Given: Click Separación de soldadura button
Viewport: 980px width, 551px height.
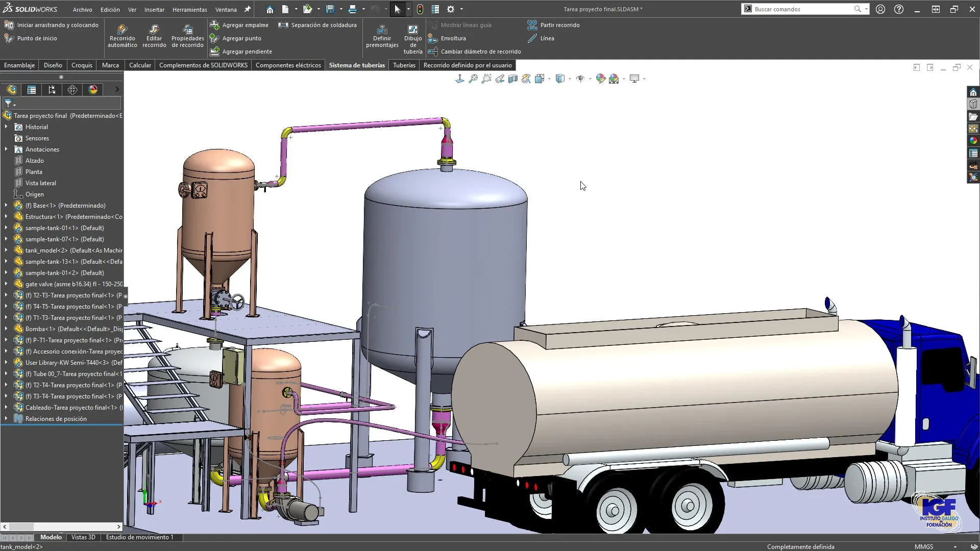Looking at the screenshot, I should (317, 25).
